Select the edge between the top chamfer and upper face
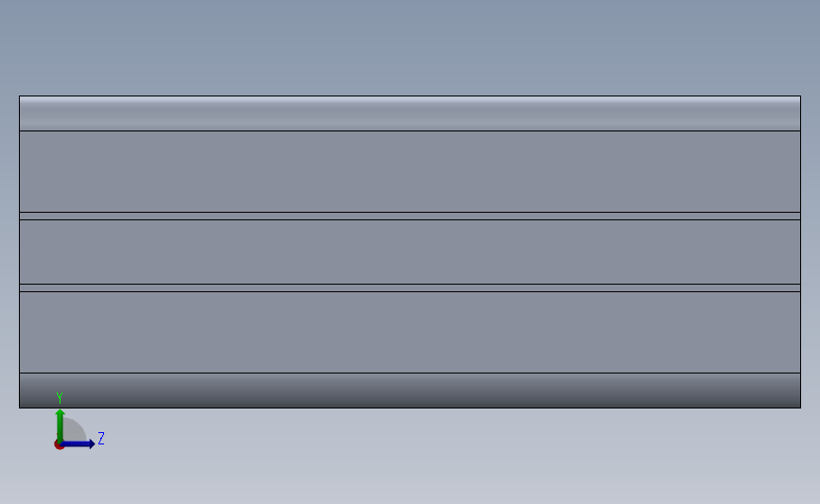Screen dimensions: 820x504 (410, 130)
